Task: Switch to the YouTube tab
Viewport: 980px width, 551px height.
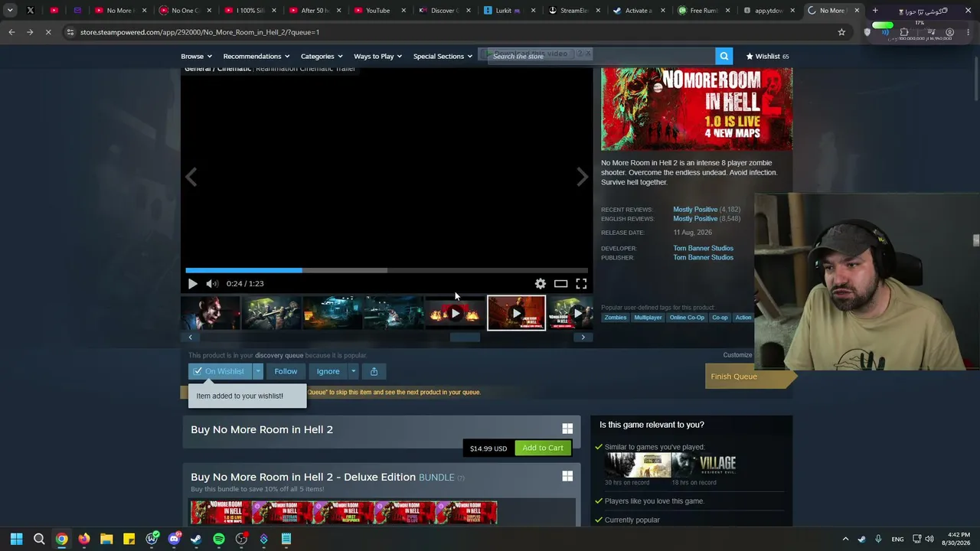Action: tap(378, 11)
